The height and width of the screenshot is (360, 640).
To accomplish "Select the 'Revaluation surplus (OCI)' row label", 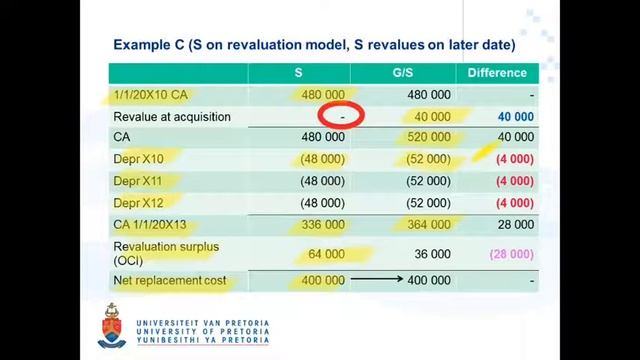I will pyautogui.click(x=166, y=253).
